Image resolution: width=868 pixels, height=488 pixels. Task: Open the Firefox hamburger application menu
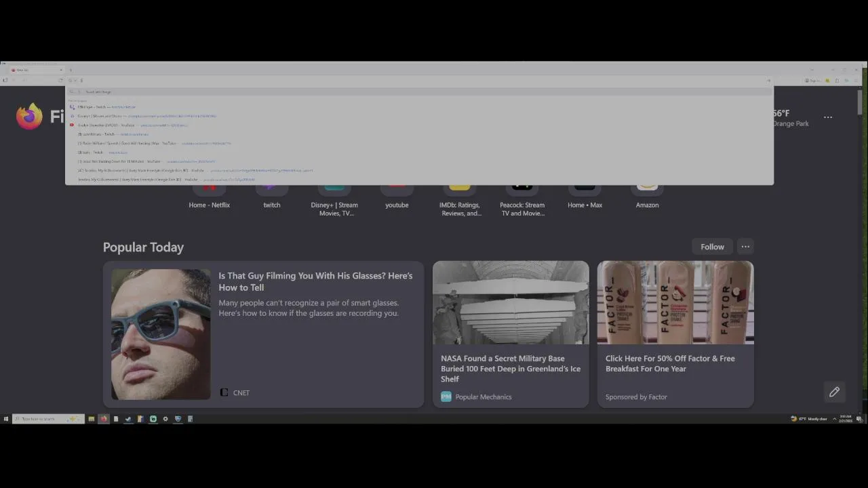click(x=856, y=80)
